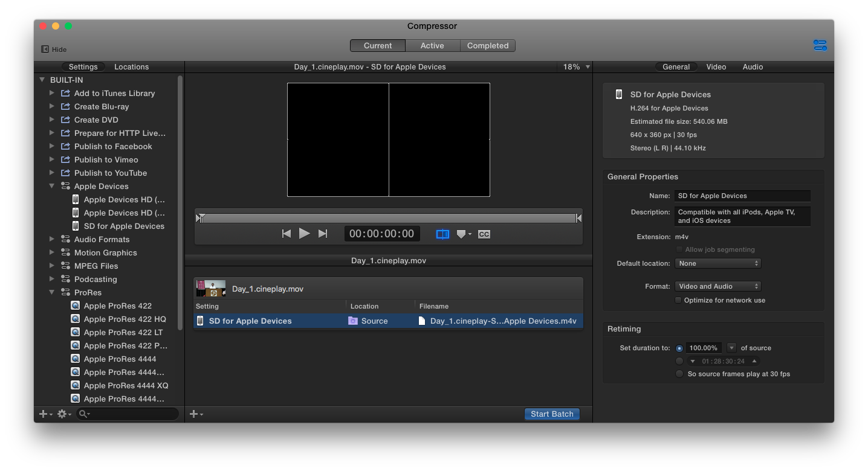The height and width of the screenshot is (471, 868).
Task: Click the Audio Formats group icon
Action: [x=65, y=239]
